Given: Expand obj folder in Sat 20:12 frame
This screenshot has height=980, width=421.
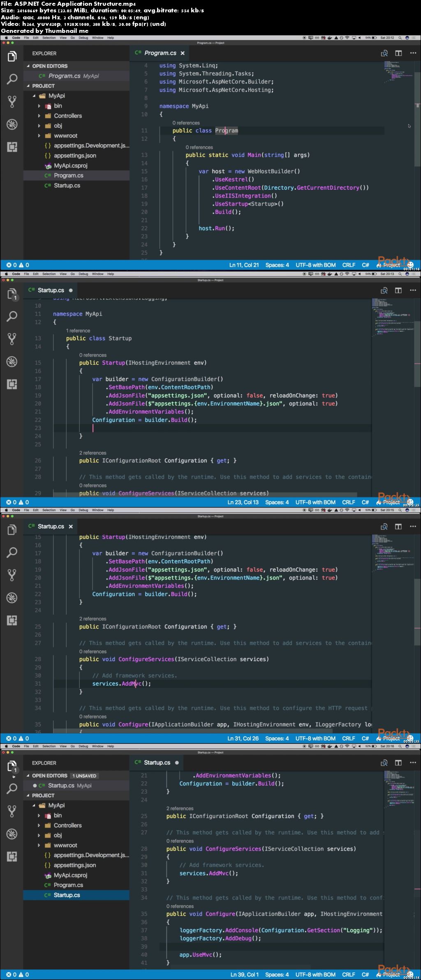Looking at the screenshot, I should (39, 126).
